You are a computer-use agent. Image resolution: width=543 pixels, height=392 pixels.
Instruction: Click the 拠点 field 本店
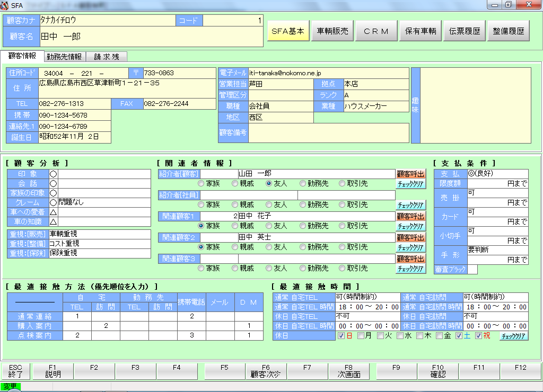(376, 84)
